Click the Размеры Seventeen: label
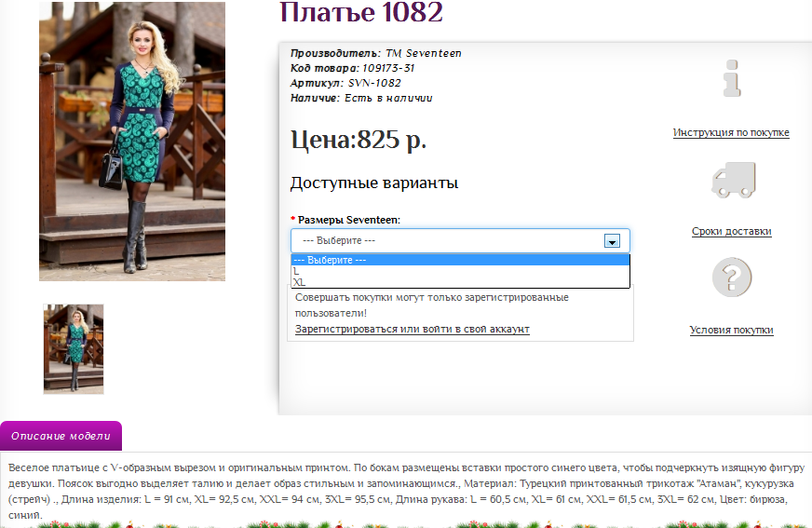This screenshot has height=528, width=812. 349,220
